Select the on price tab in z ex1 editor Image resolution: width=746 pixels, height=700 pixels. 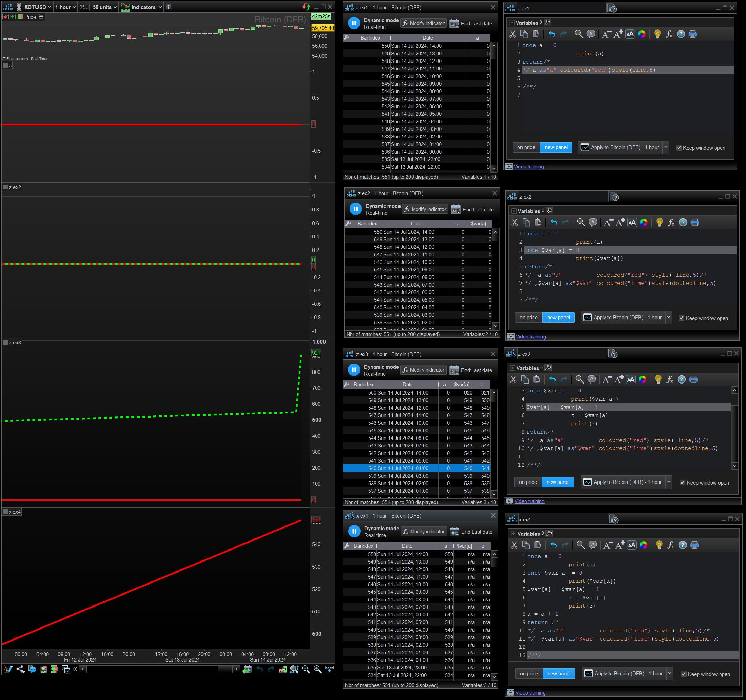tap(526, 147)
